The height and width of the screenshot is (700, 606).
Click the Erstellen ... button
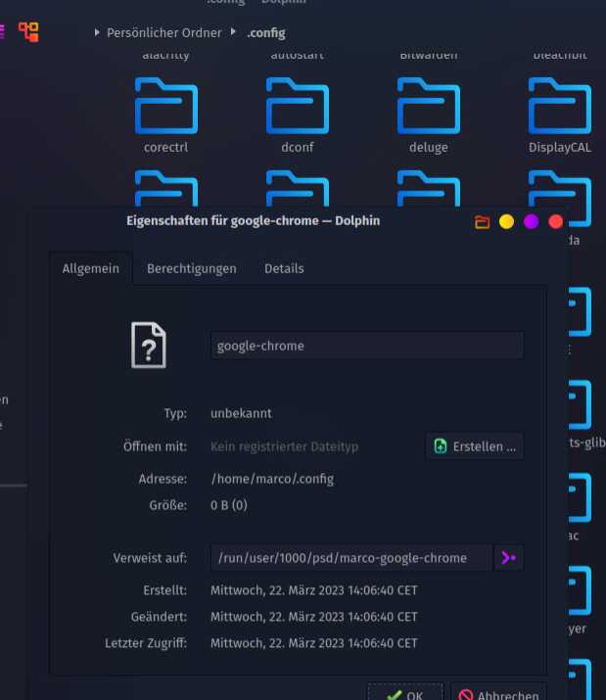pos(475,446)
